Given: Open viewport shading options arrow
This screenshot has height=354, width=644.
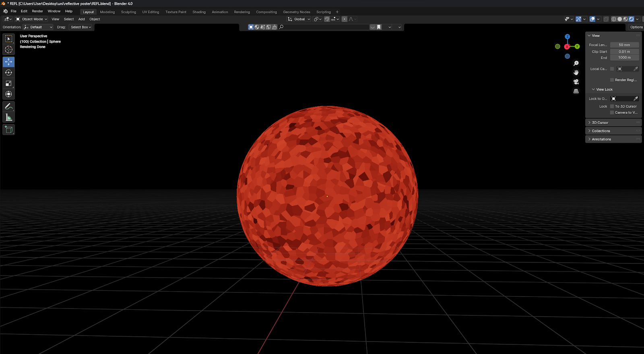Looking at the screenshot, I should tap(638, 19).
